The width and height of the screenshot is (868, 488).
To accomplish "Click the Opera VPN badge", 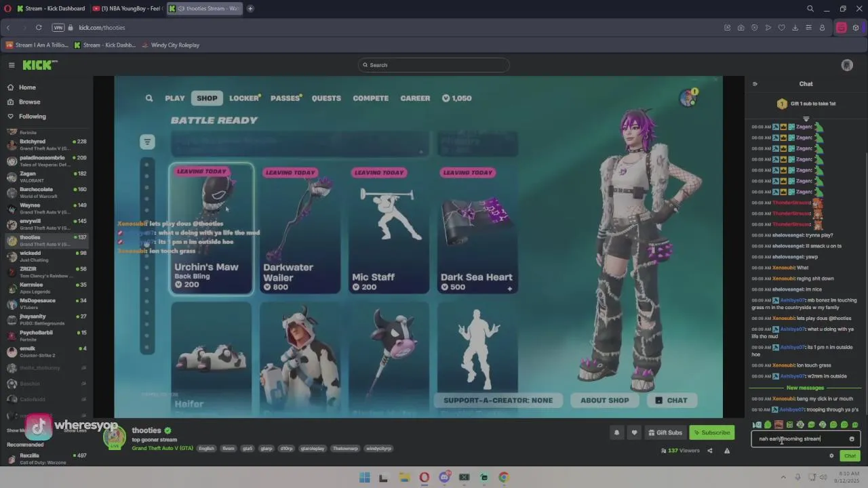I will pos(58,28).
